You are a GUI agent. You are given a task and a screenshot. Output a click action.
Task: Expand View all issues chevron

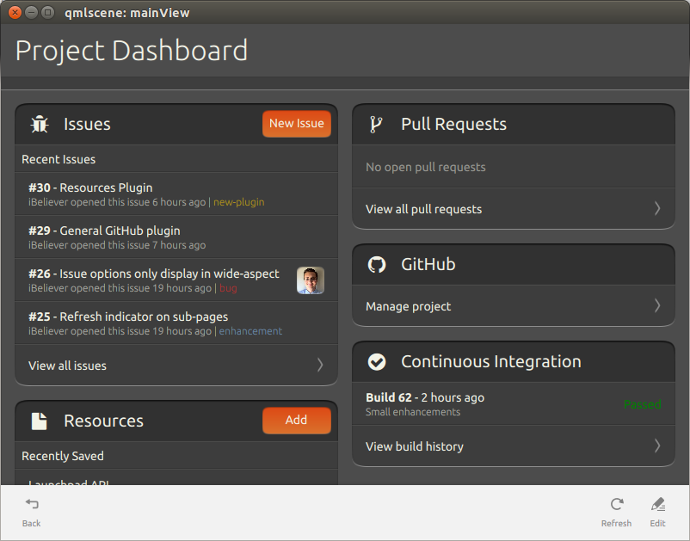click(x=320, y=365)
